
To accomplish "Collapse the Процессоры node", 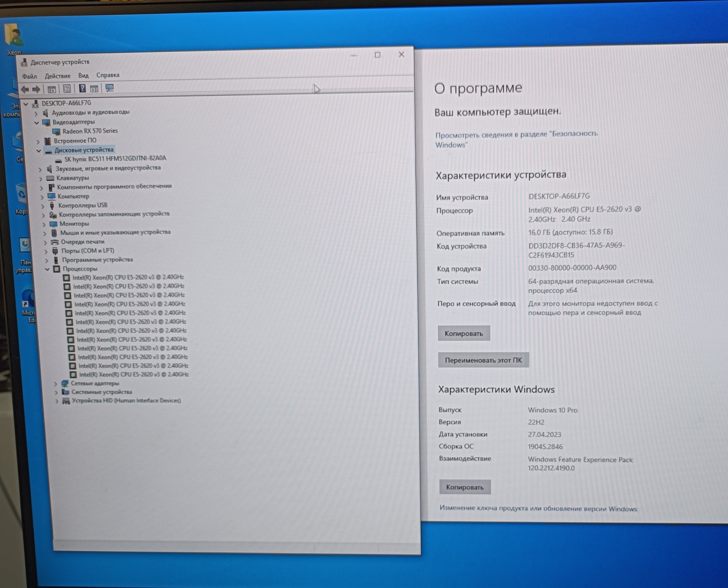I will point(47,269).
